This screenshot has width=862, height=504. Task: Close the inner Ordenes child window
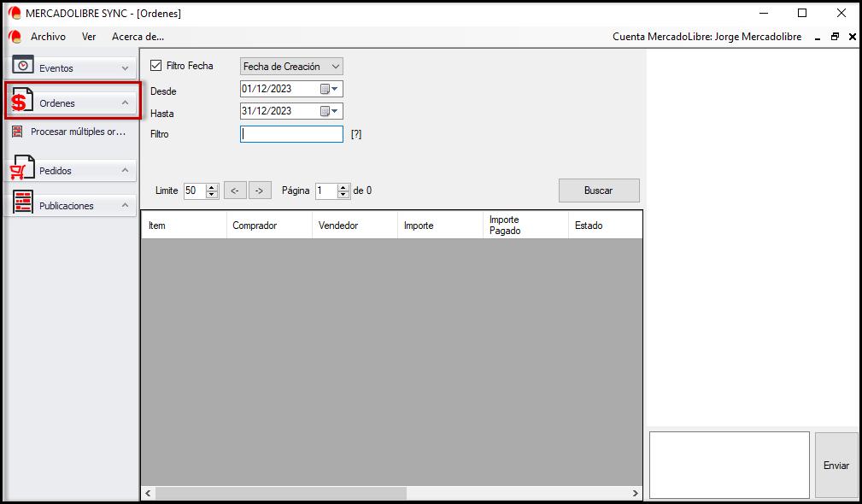pos(852,37)
